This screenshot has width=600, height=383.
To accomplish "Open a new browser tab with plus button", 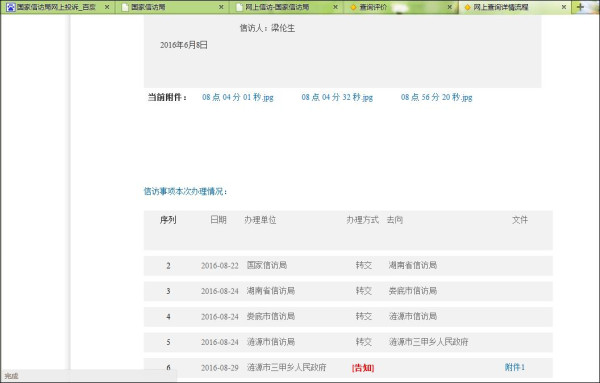I will point(580,7).
